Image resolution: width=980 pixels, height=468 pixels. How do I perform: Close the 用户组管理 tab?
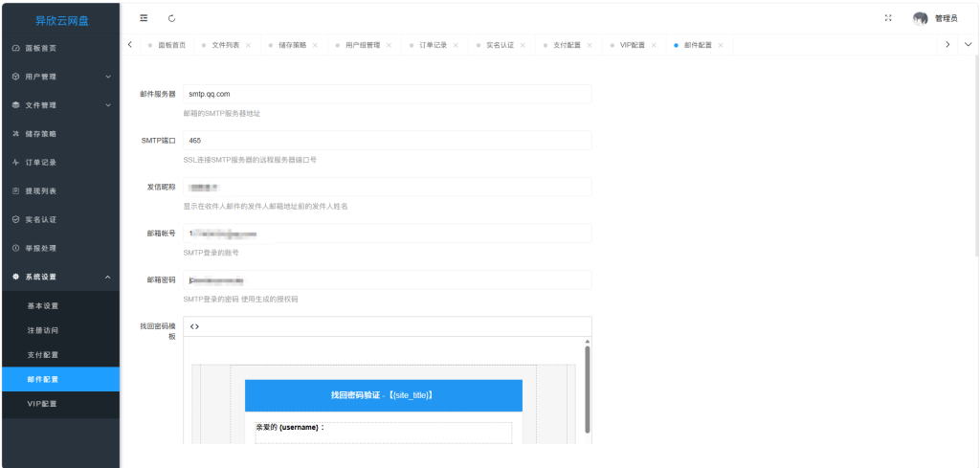tap(389, 45)
